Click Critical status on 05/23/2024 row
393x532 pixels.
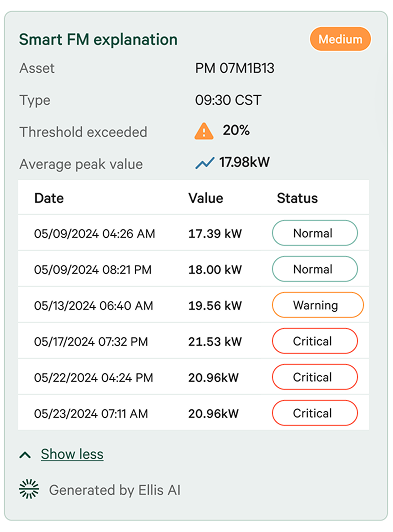click(x=315, y=413)
